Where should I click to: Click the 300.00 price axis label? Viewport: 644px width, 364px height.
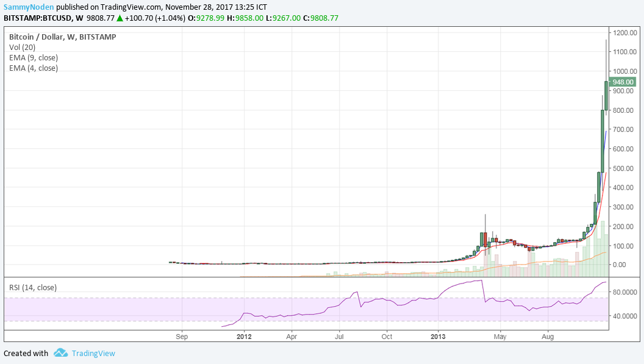pyautogui.click(x=623, y=207)
